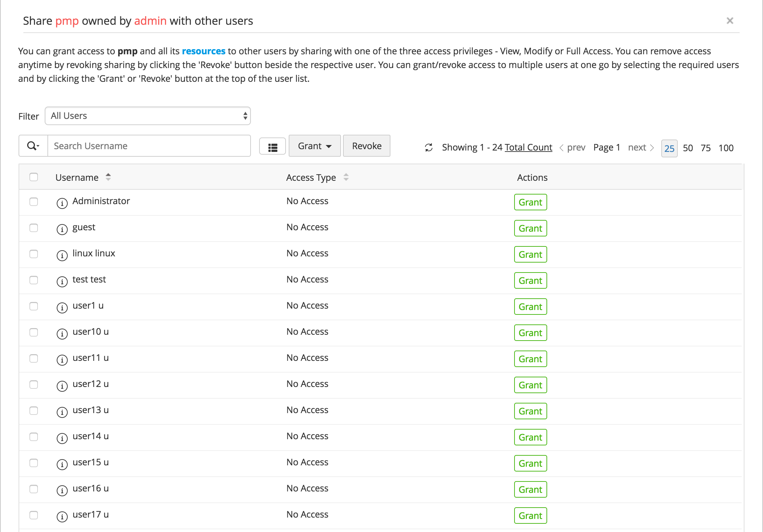The width and height of the screenshot is (763, 532).
Task: Open the All Users filter dropdown
Action: pos(147,116)
